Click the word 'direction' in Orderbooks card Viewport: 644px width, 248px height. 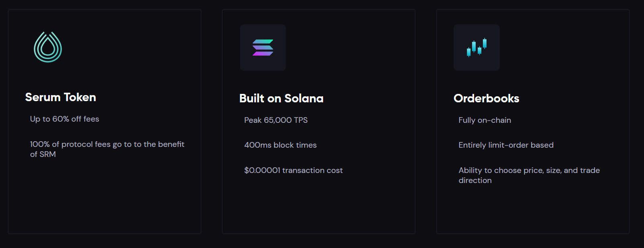point(475,180)
